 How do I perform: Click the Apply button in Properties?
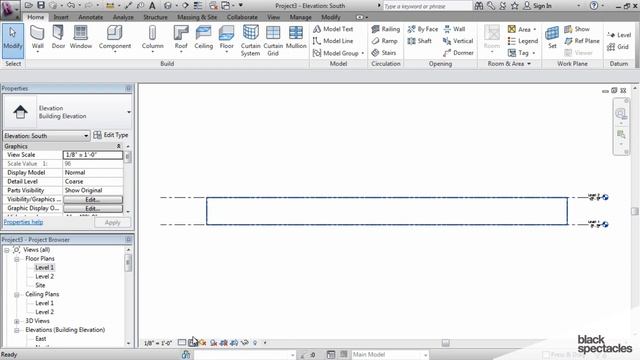click(x=112, y=222)
